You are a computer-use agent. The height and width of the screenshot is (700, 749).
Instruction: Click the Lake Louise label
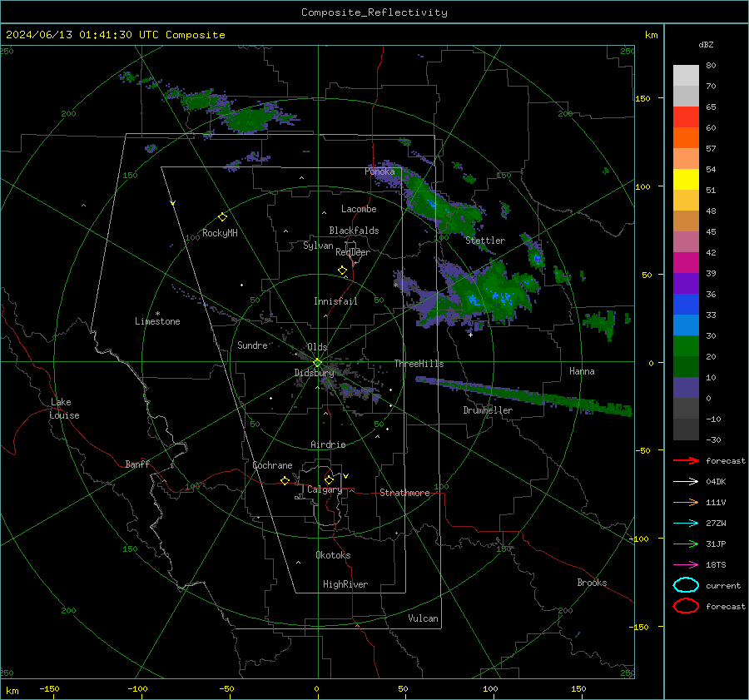[64, 409]
